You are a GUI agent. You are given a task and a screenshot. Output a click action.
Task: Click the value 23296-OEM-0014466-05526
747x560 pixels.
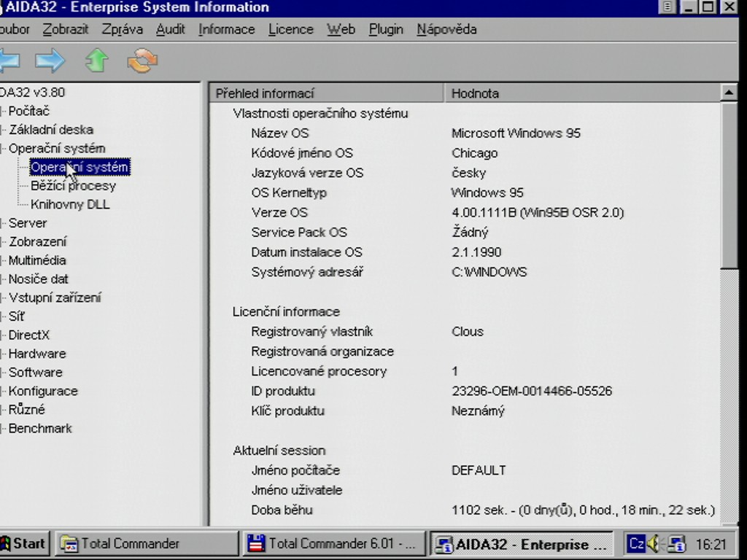532,392
